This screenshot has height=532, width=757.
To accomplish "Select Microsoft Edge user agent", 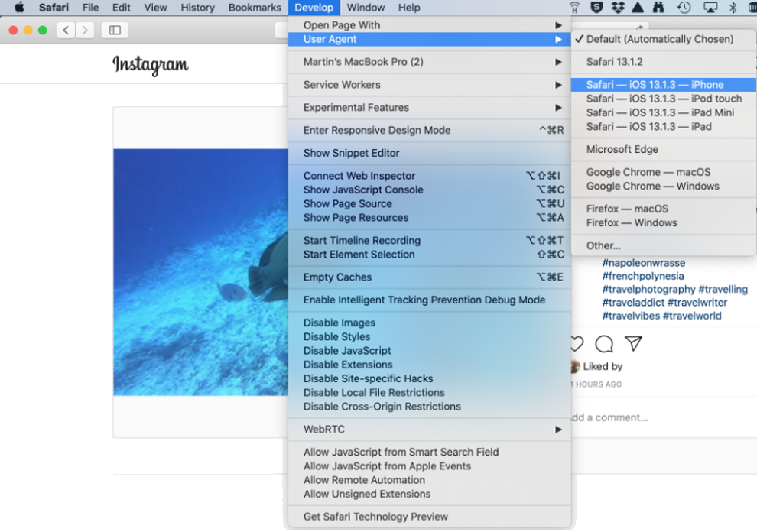I will [x=664, y=149].
